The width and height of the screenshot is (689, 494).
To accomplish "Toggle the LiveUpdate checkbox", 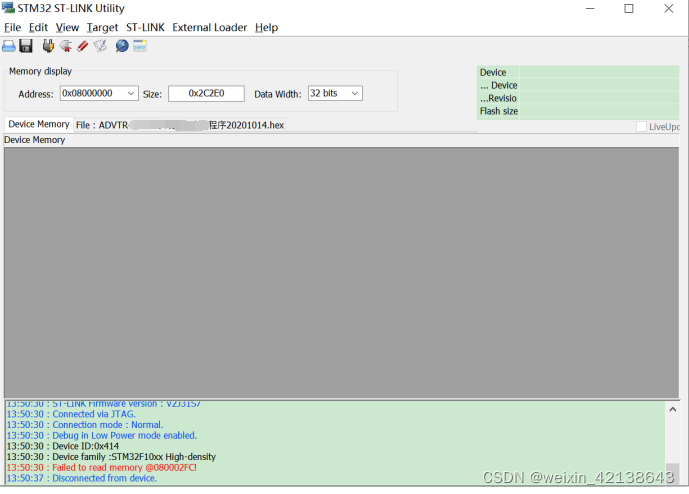I will tap(641, 127).
